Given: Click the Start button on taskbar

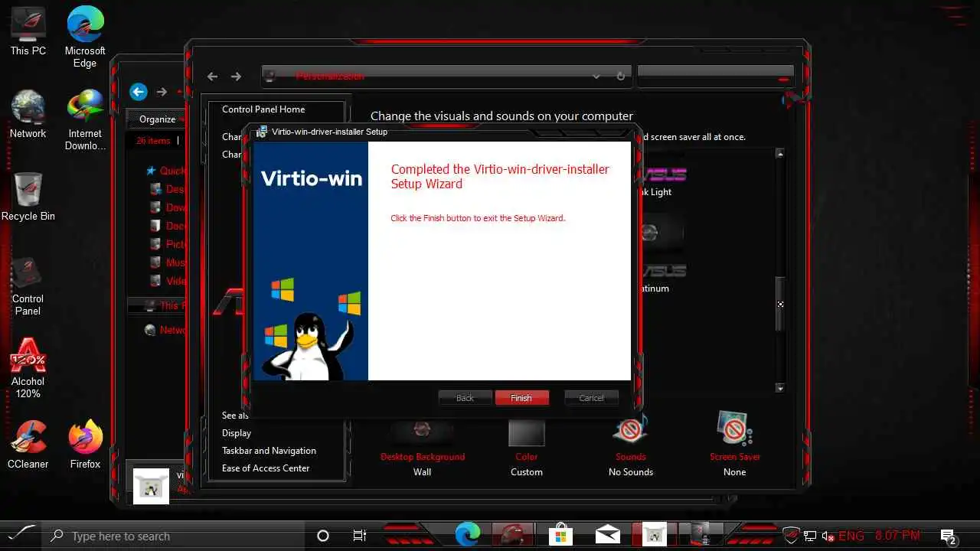Looking at the screenshot, I should point(21,536).
